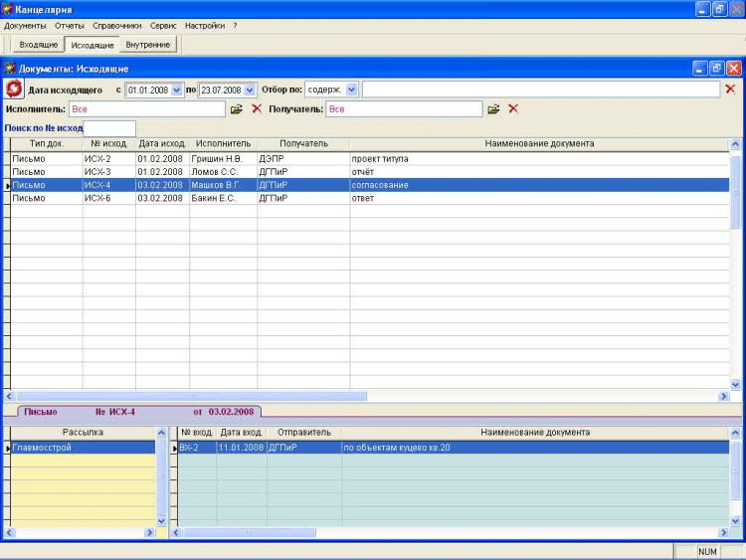Switch to Внутренние documents toolbar button
This screenshot has width=746, height=560.
coord(147,45)
